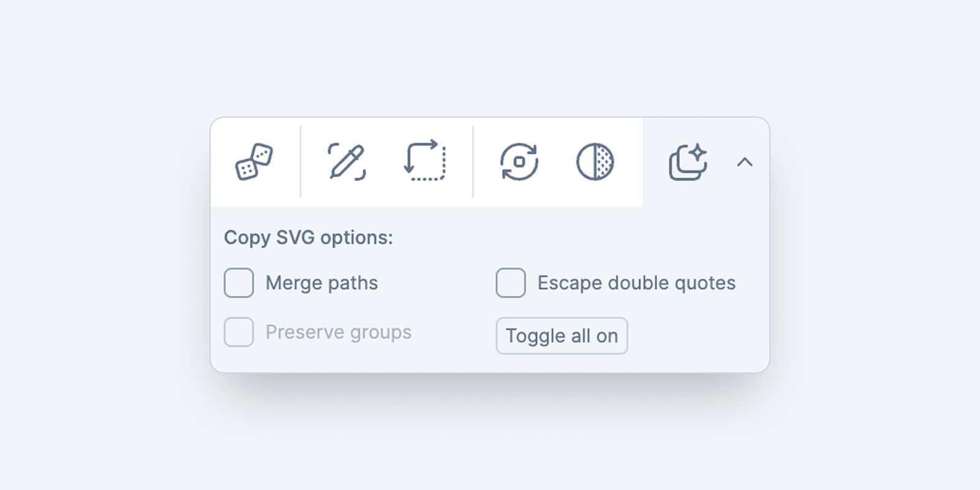
Task: Click the Escape double quotes label text
Action: tap(636, 283)
